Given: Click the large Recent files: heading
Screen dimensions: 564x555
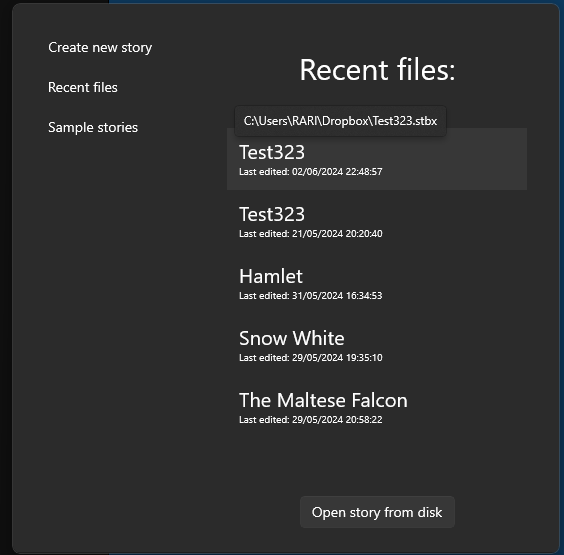Looking at the screenshot, I should click(x=377, y=69).
